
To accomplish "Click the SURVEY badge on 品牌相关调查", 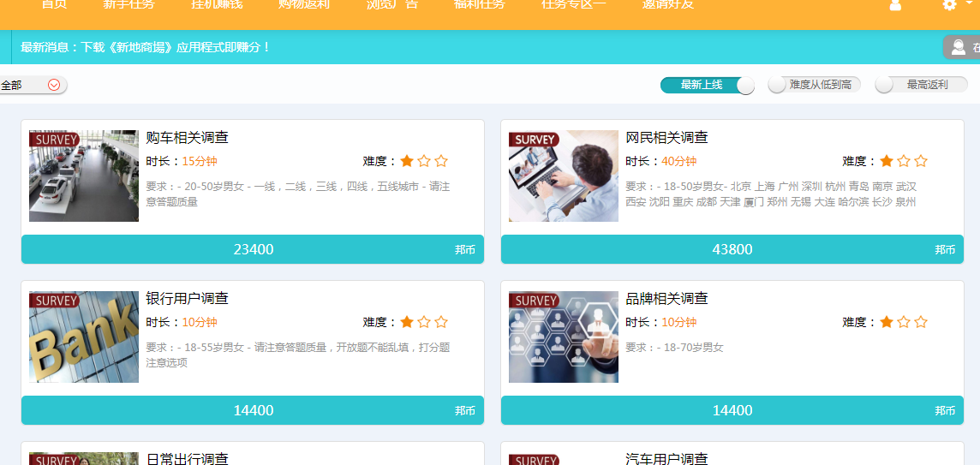I will click(534, 301).
